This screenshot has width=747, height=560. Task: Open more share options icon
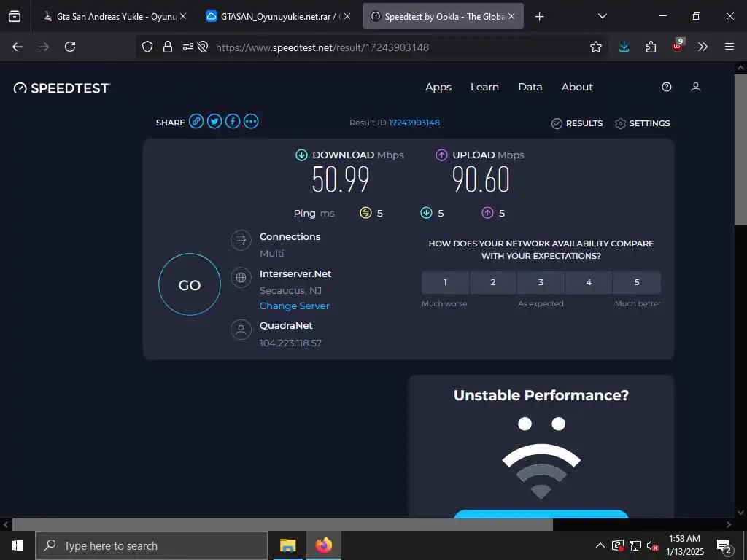(251, 122)
